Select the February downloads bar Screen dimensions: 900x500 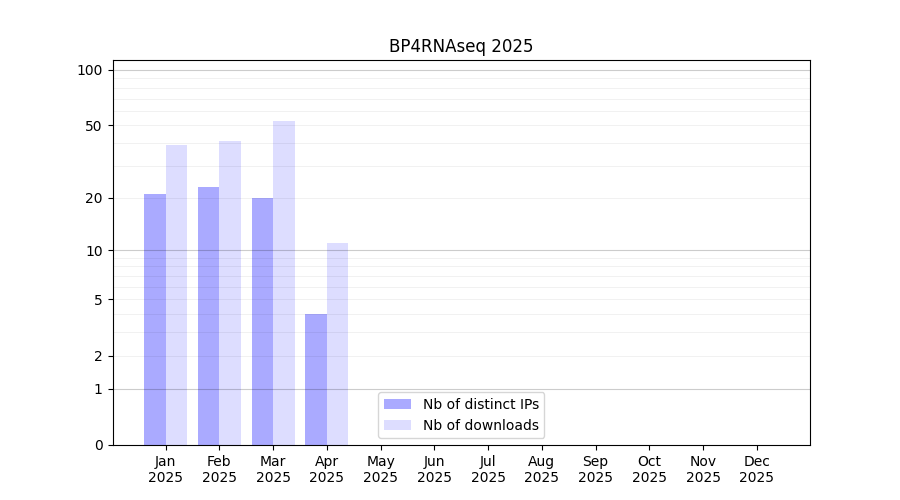point(230,293)
